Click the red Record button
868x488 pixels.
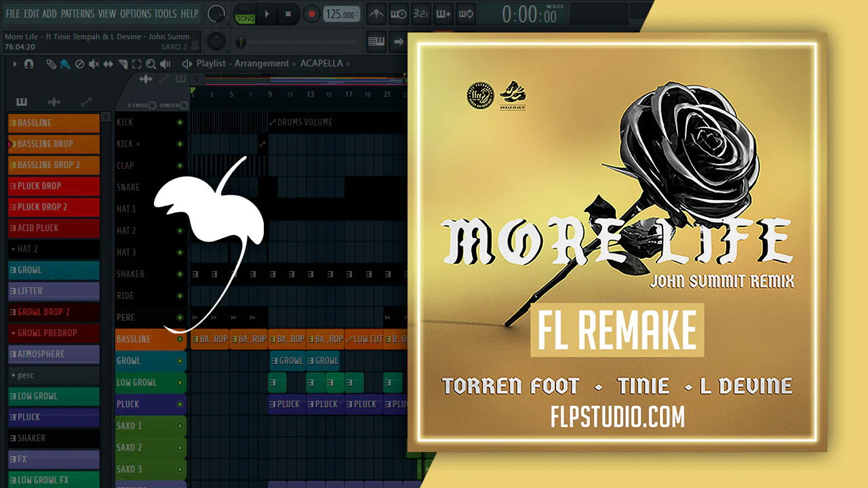311,14
